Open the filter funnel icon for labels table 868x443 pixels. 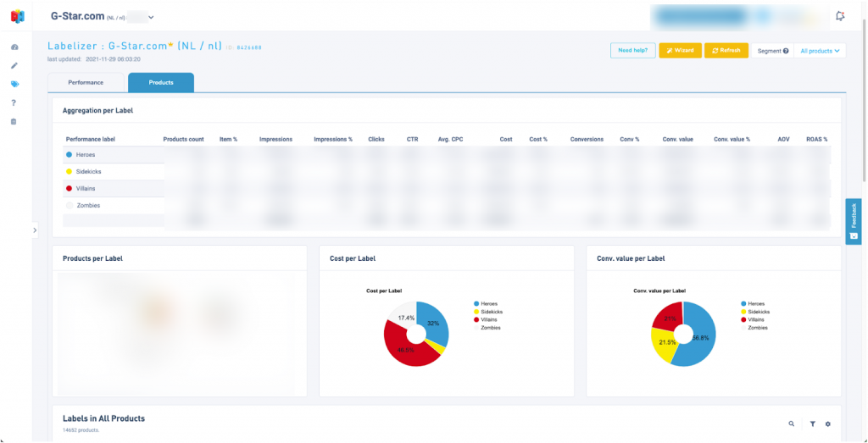pos(813,424)
